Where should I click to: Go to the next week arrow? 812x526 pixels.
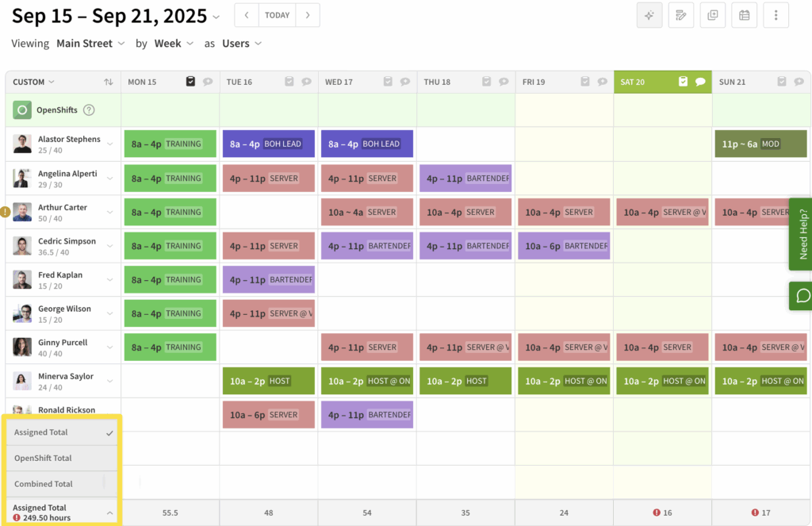tap(308, 15)
